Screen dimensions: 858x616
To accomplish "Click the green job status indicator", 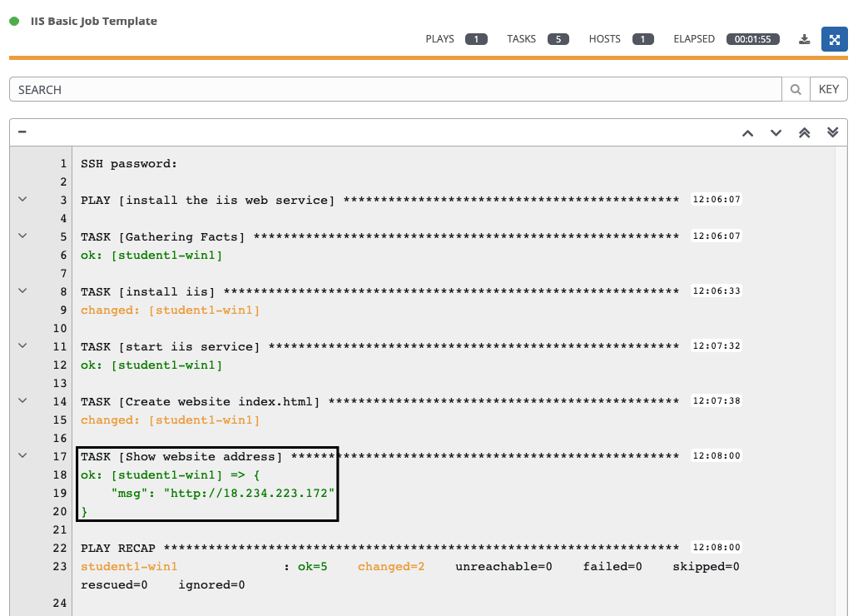I will 12,21.
